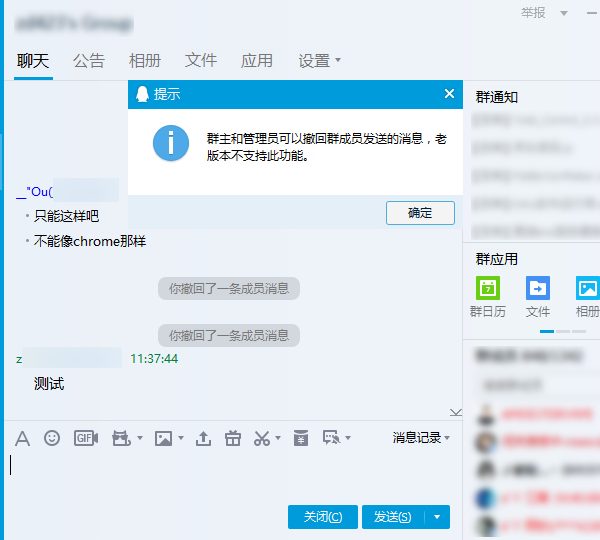Expand the send image dropdown arrow

point(180,438)
